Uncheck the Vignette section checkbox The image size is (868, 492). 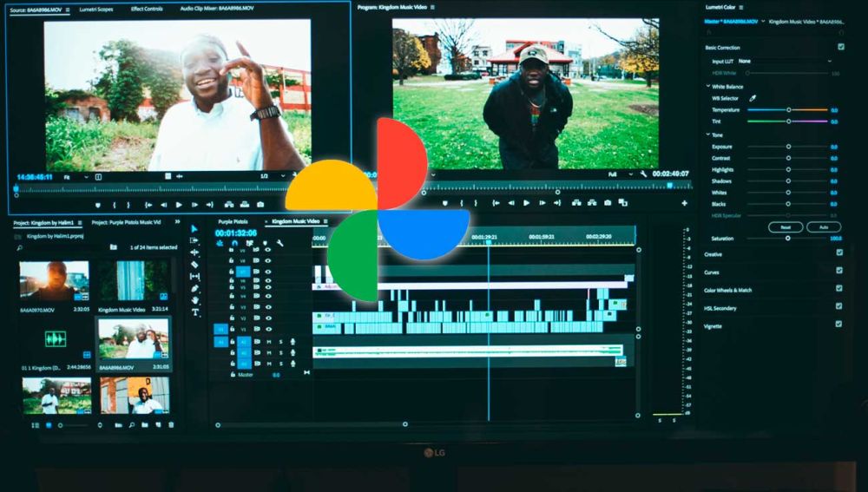point(838,324)
